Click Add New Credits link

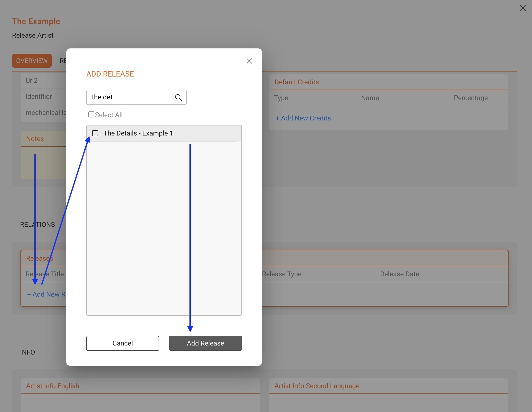[x=303, y=118]
